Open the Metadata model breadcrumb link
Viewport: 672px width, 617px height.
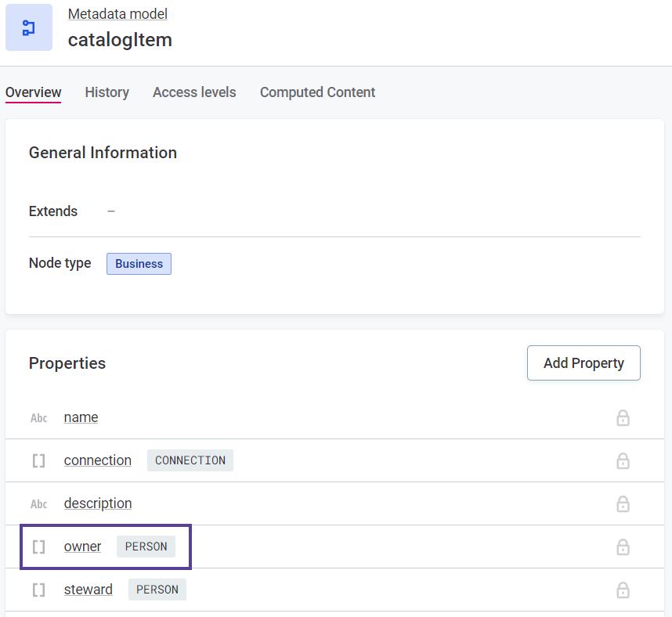coord(117,13)
